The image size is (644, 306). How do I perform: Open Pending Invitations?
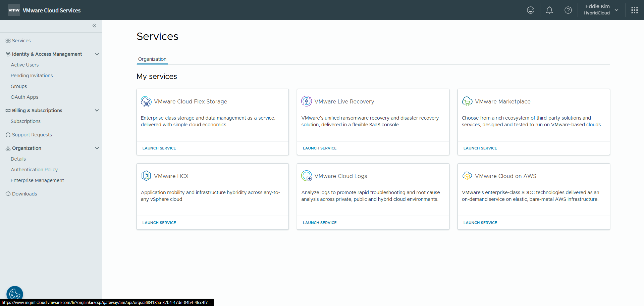(32, 76)
